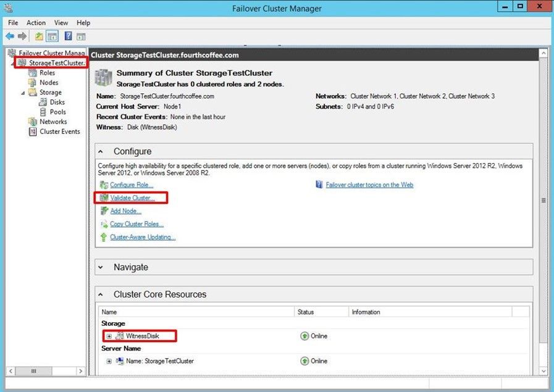Click the Configure Role icon
554x392 pixels.
click(x=104, y=185)
